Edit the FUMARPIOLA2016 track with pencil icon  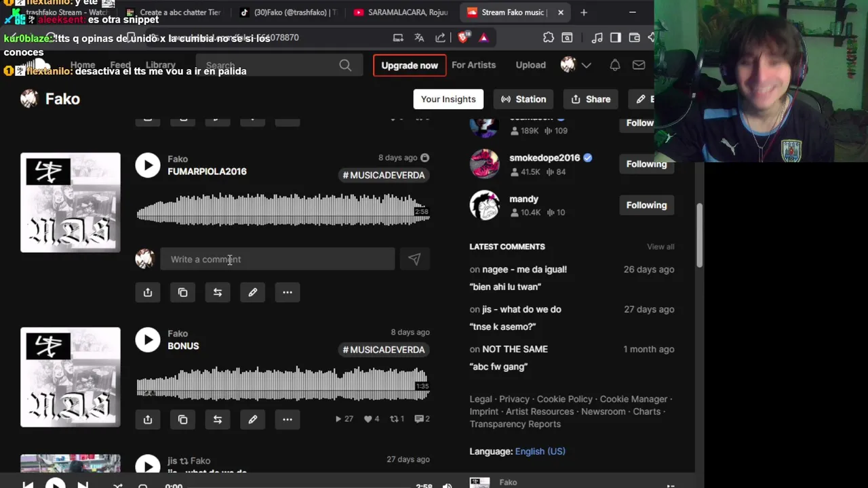(252, 292)
